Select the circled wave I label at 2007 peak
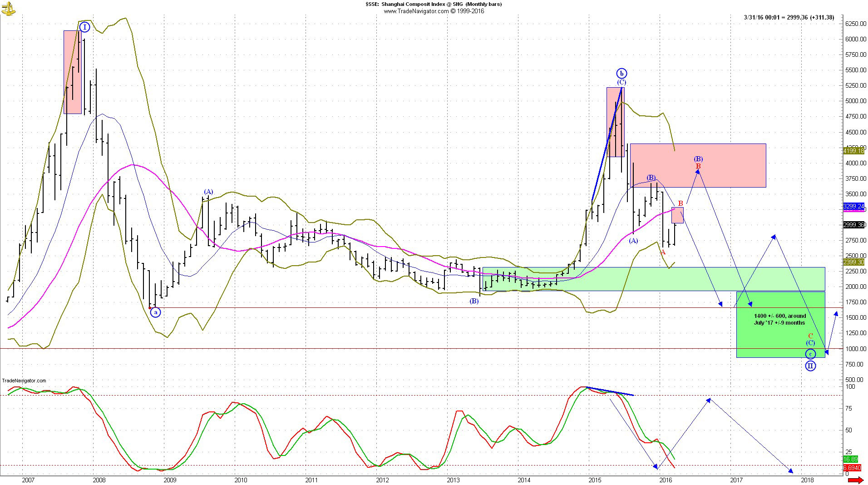868x485 pixels. point(84,27)
